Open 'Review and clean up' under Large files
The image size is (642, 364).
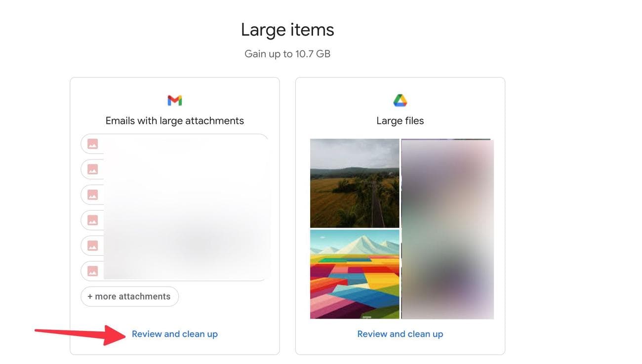[x=400, y=334]
